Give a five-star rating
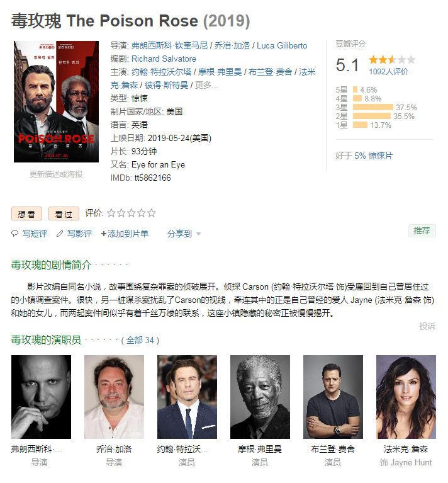Viewport: 448px width, 483px height. click(x=152, y=213)
